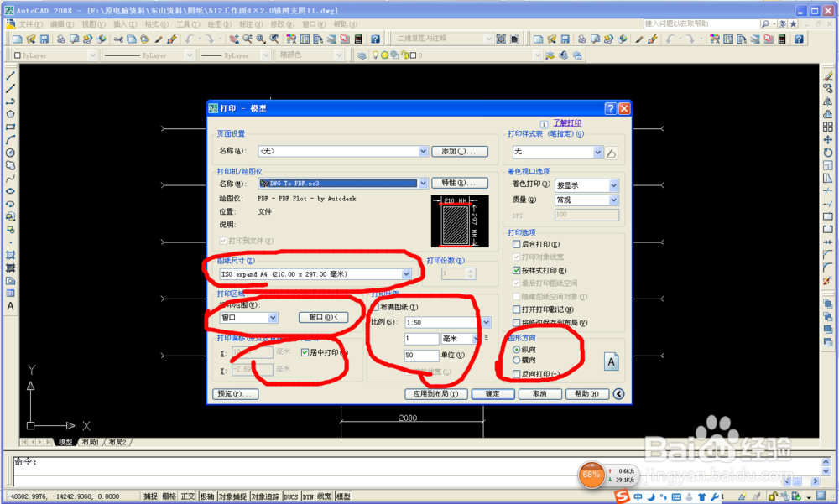Open the 视图 menu
The width and height of the screenshot is (839, 504).
tap(93, 24)
